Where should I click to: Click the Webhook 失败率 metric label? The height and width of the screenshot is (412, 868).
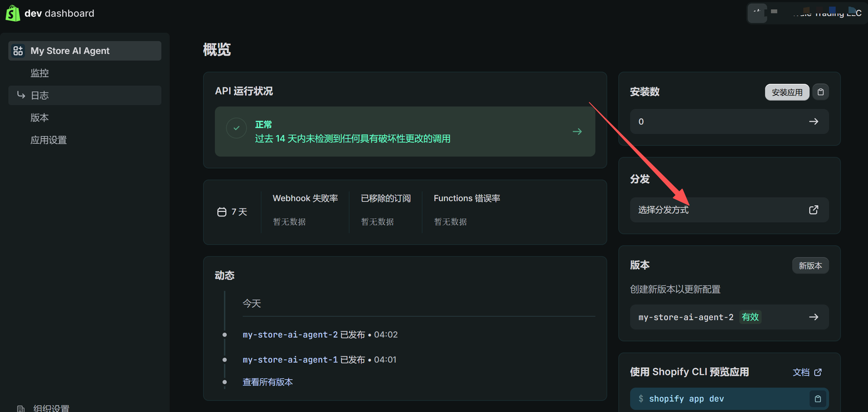(x=305, y=198)
